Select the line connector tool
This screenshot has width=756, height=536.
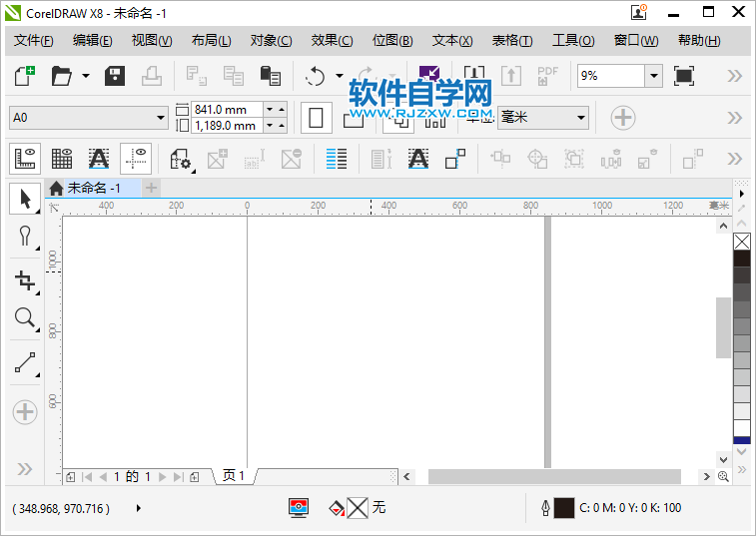coord(25,362)
